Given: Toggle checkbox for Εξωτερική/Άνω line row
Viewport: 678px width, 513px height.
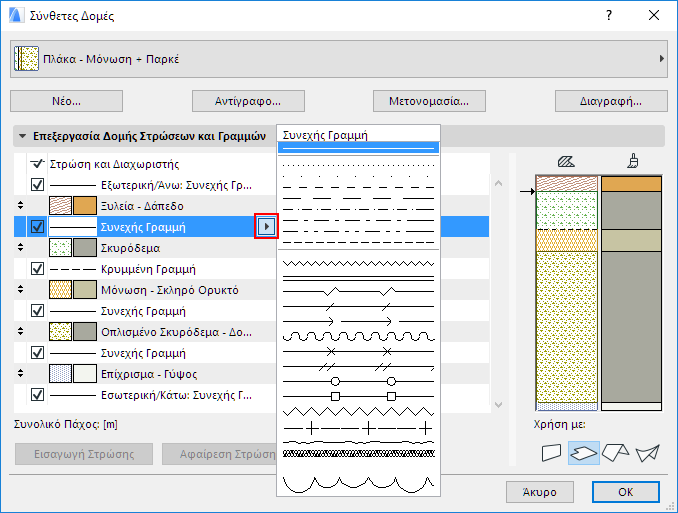Looking at the screenshot, I should tap(38, 185).
